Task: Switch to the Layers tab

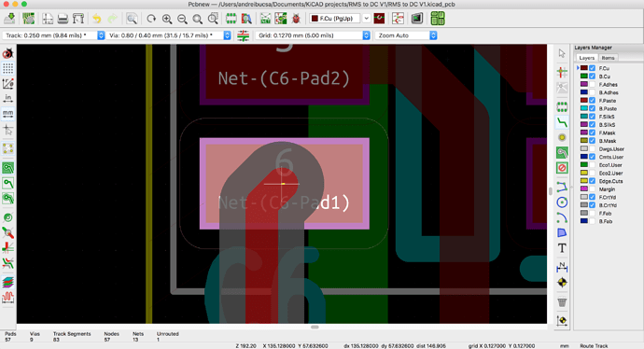Action: 586,58
